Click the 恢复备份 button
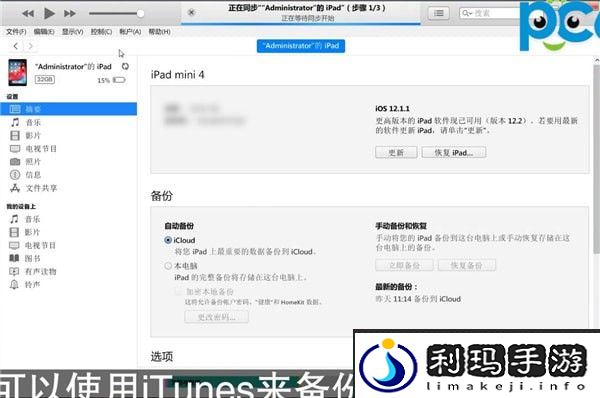600x398 pixels. click(467, 265)
